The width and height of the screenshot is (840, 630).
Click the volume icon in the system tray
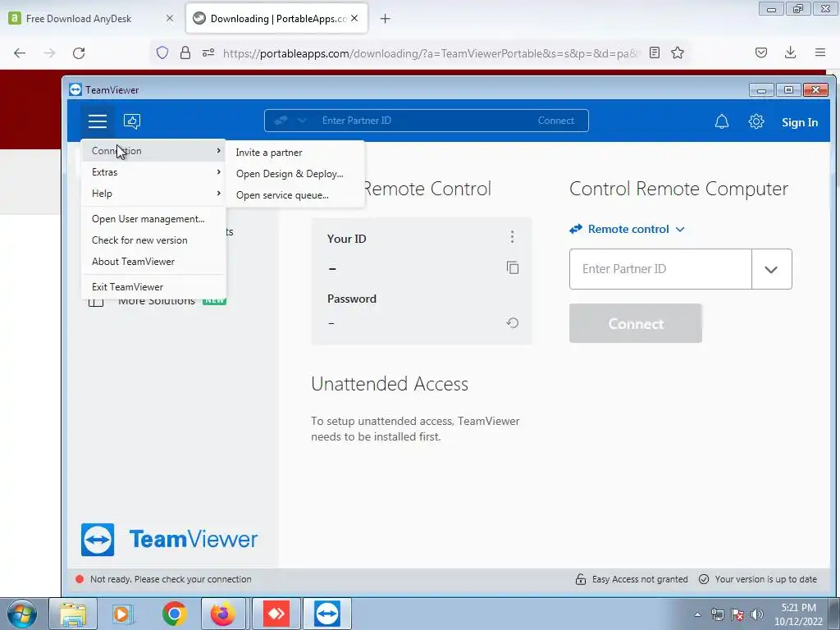point(757,614)
